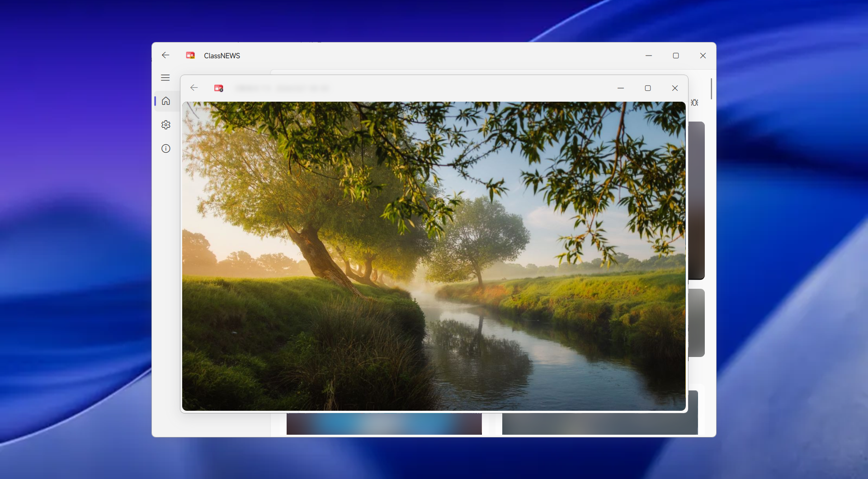Screen dimensions: 868x479
Task: Click the bug debug icon behind the viewer
Action: click(695, 103)
